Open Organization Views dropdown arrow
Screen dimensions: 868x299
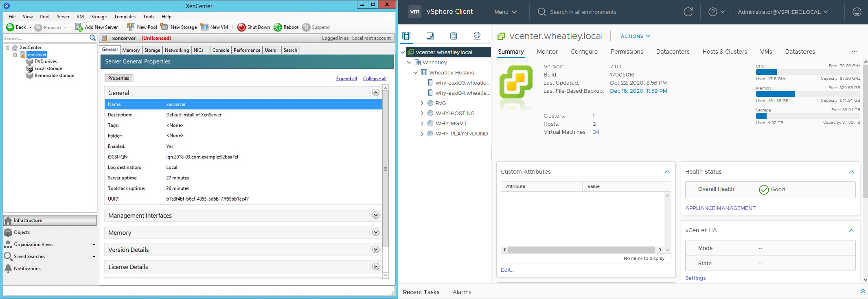(x=94, y=244)
